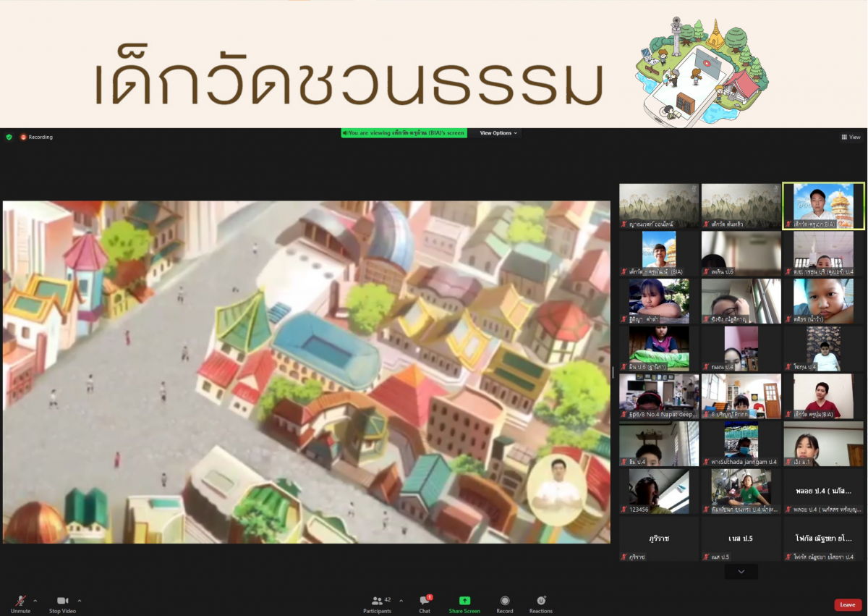Click the green encryption shield icon
Screen dimensions: 868x616
(9, 137)
